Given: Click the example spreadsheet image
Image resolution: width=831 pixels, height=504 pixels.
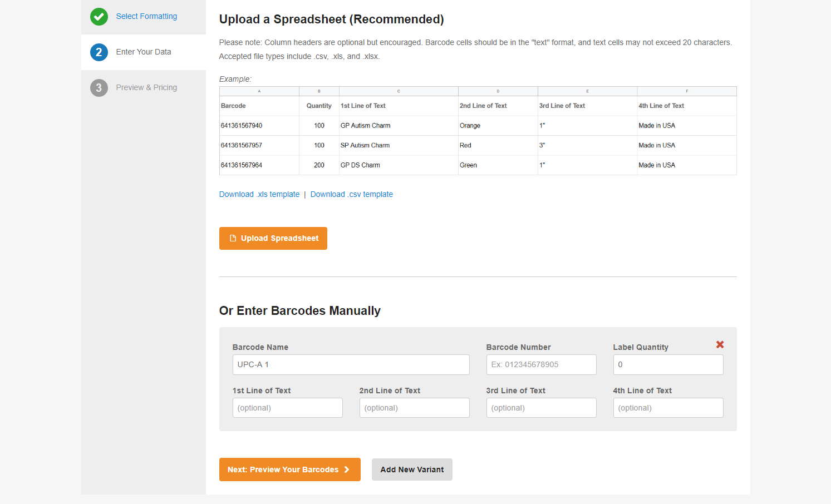Looking at the screenshot, I should pyautogui.click(x=478, y=131).
